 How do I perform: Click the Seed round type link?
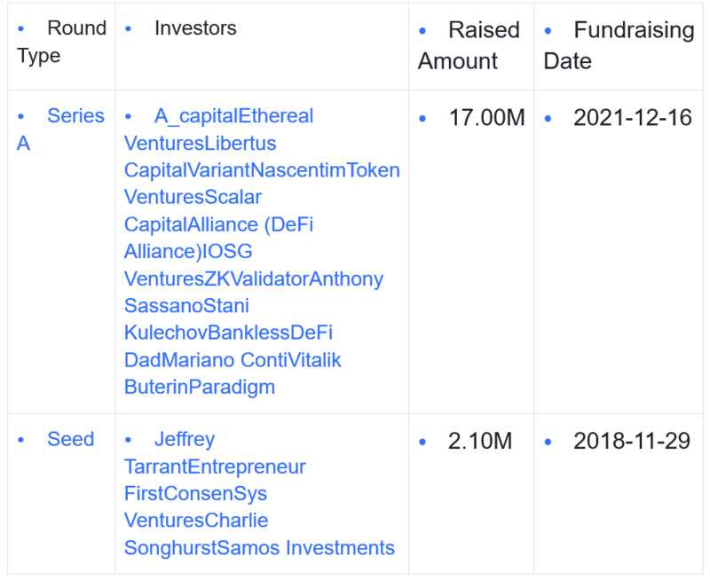pos(70,440)
